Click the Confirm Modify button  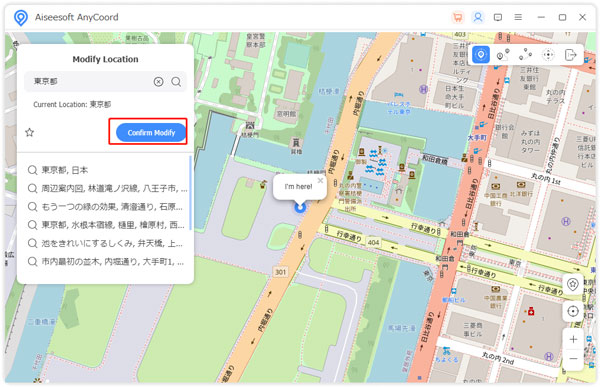(x=151, y=132)
